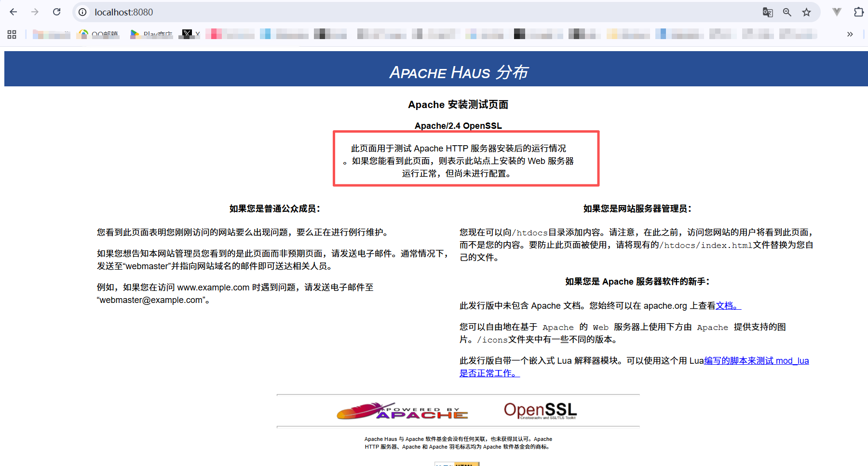Open the apache.org 文档 link
Screen dimensions: 868x466
[x=728, y=305]
